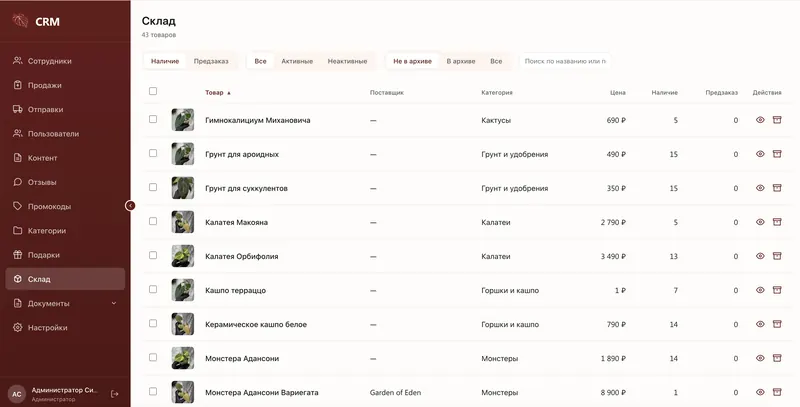Check the Калатея Макояна row checkbox

click(x=153, y=221)
